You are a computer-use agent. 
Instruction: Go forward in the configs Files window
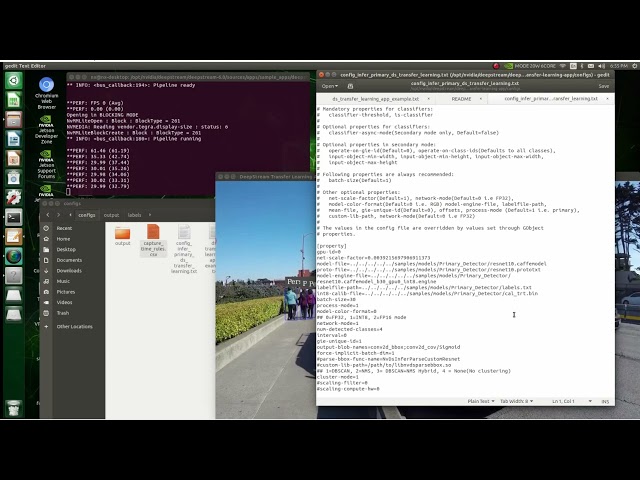(59, 215)
